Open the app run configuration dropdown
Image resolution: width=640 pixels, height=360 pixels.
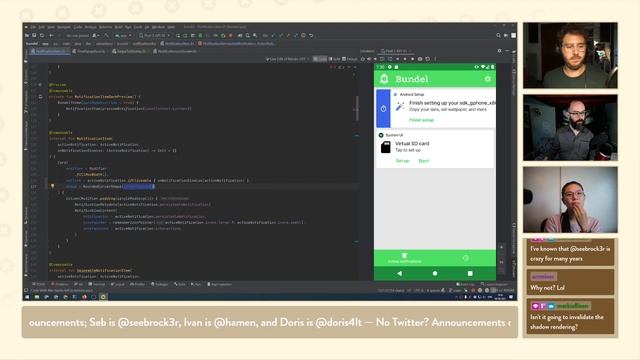[124, 36]
